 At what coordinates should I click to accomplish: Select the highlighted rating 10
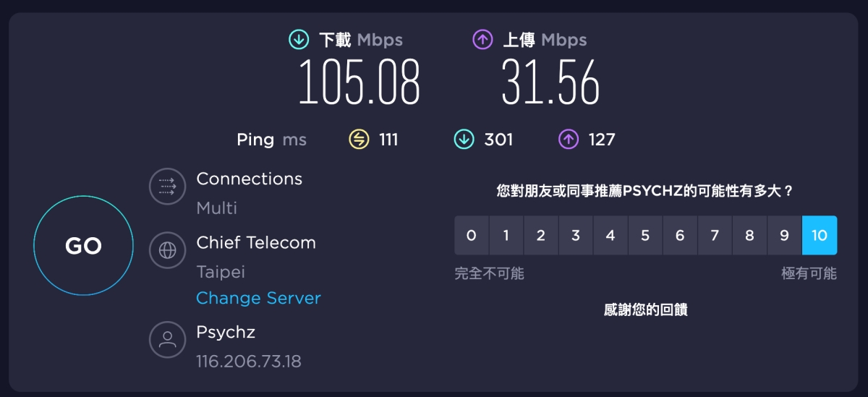pyautogui.click(x=820, y=236)
